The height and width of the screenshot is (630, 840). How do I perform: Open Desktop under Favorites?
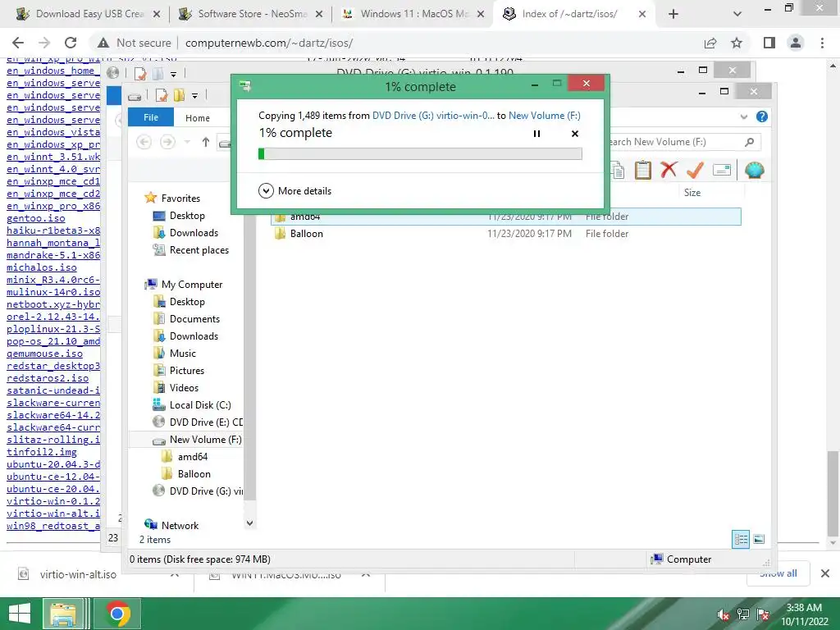point(187,216)
